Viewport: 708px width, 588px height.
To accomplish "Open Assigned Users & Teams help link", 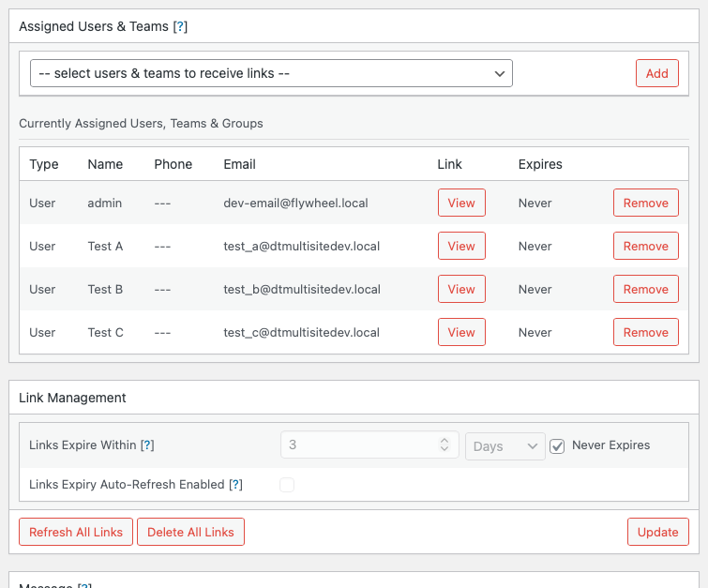I will point(180,27).
